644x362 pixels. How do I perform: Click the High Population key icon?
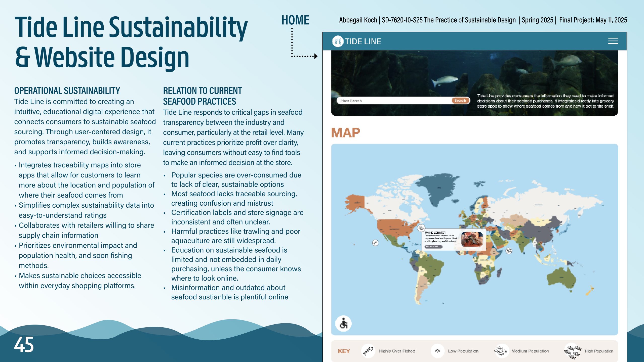click(x=573, y=351)
